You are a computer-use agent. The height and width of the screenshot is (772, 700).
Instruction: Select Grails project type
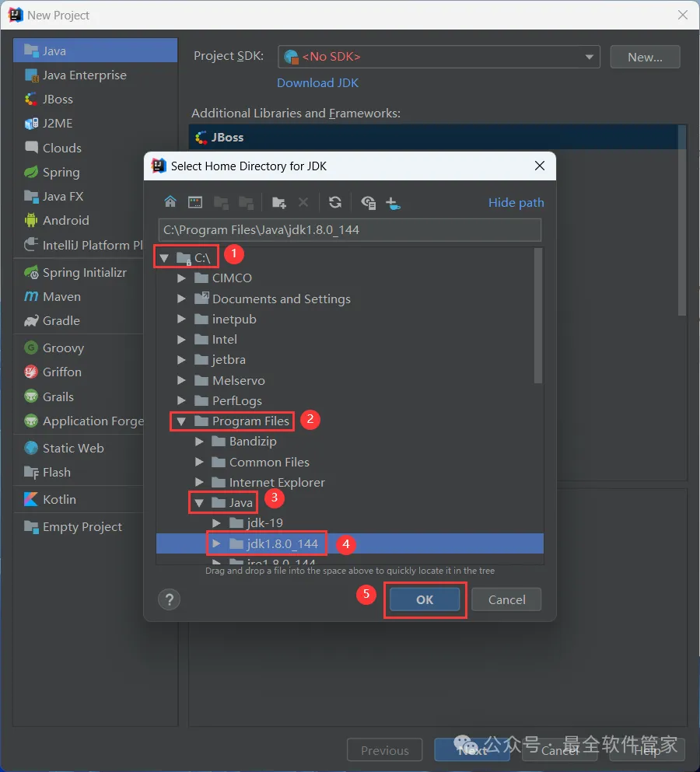click(79, 396)
